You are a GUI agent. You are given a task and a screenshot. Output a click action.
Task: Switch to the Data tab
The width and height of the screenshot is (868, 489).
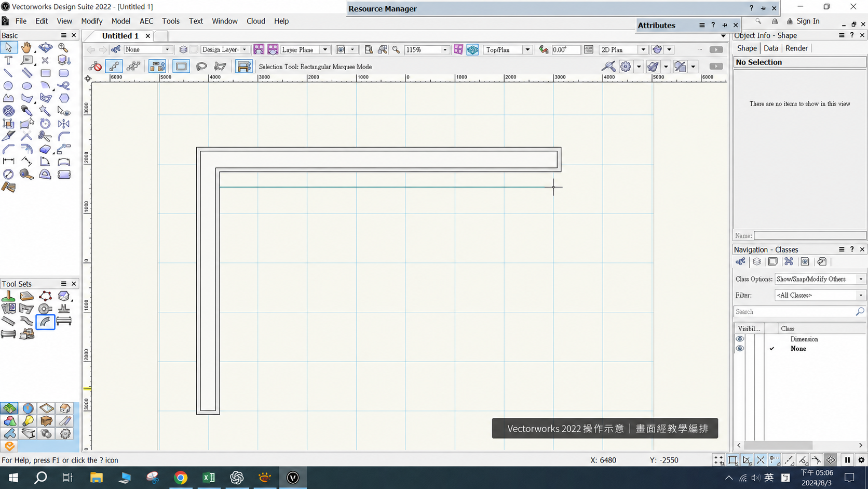[771, 48]
